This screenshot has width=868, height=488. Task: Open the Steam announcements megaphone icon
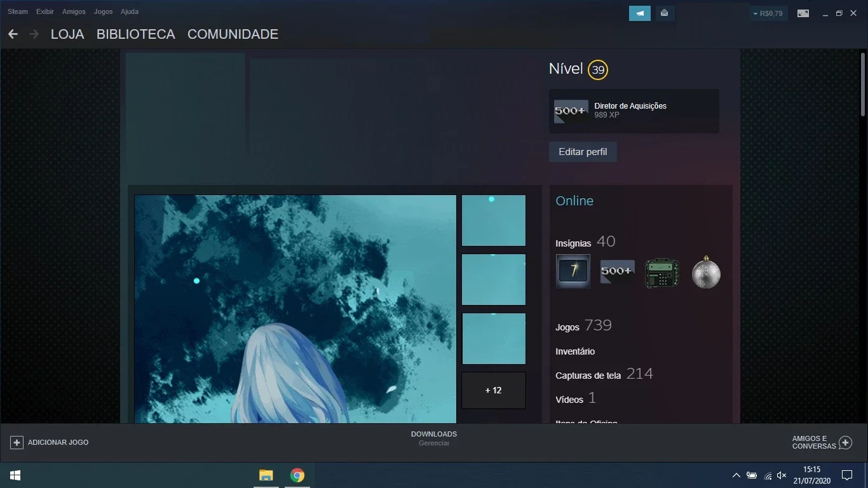[x=640, y=13]
